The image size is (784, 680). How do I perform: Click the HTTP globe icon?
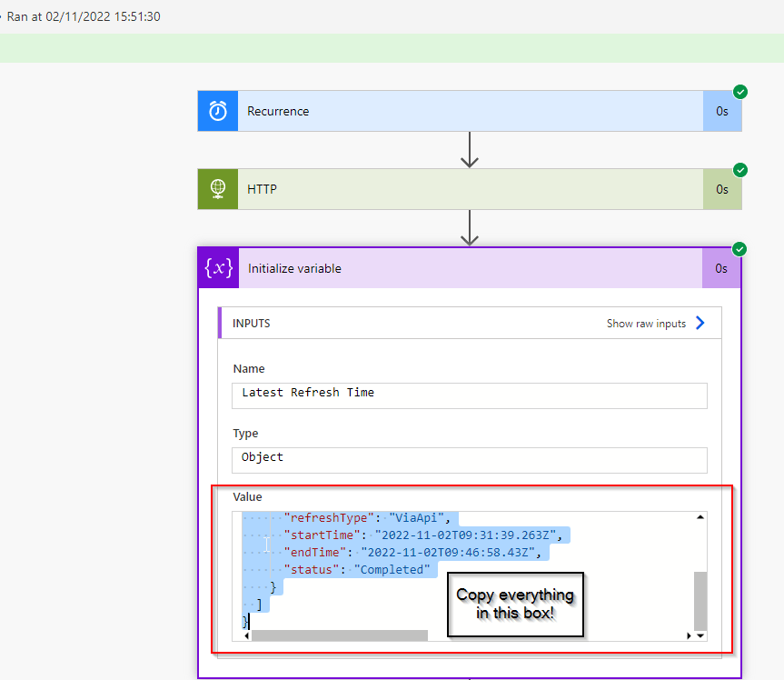point(218,189)
